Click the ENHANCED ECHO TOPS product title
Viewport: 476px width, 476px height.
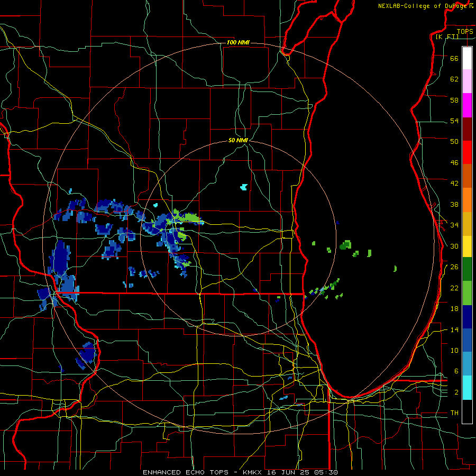coord(186,472)
